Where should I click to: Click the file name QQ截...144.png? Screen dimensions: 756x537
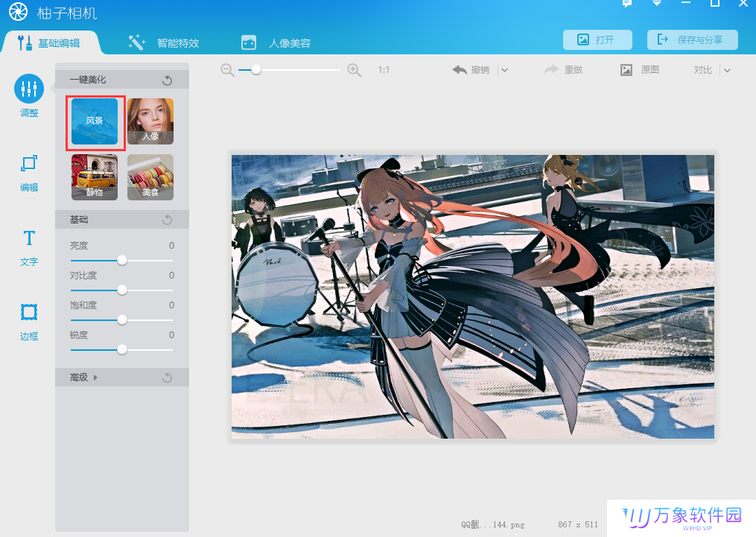click(492, 524)
